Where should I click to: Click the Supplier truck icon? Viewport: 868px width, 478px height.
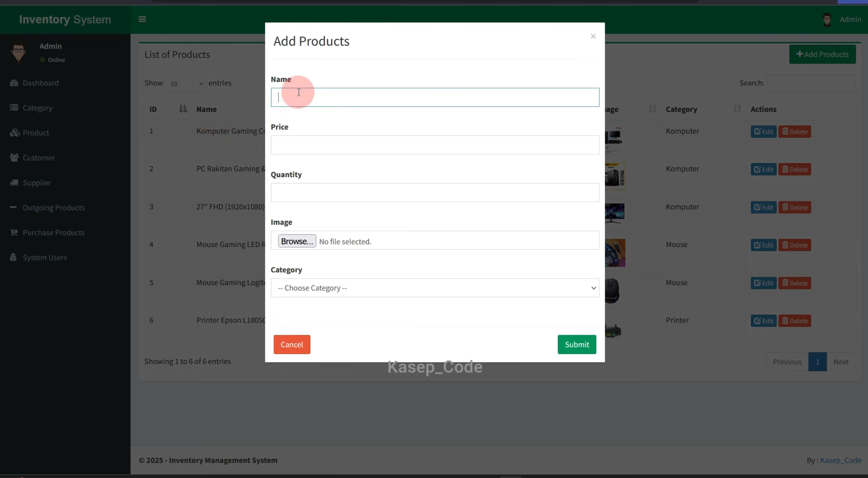click(x=14, y=182)
